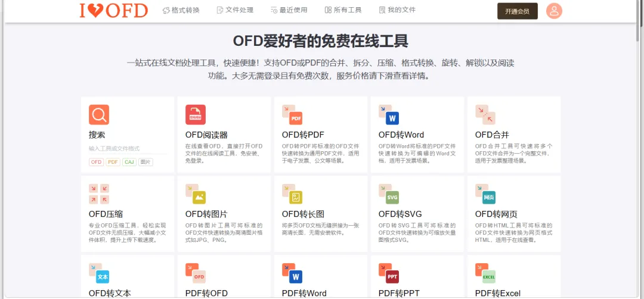The width and height of the screenshot is (644, 299).
Task: Open the 所有工具 menu
Action: pyautogui.click(x=343, y=10)
